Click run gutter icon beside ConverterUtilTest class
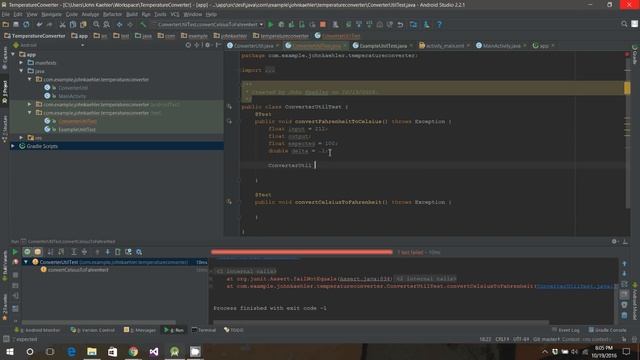640x360 pixels. (x=229, y=107)
